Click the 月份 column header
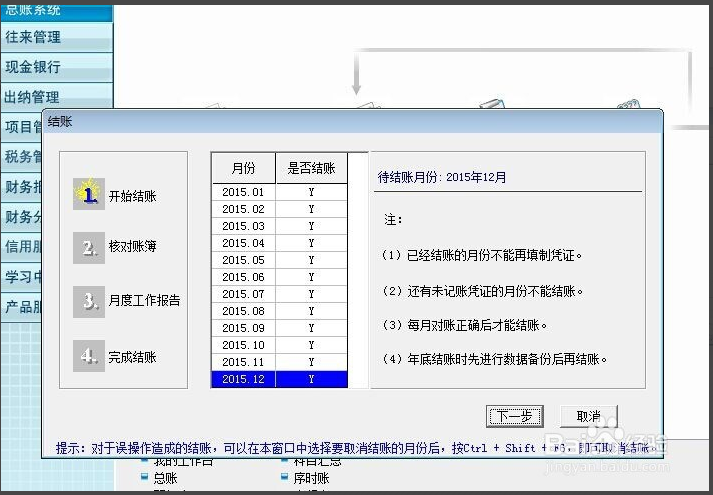The height and width of the screenshot is (495, 713). click(243, 168)
